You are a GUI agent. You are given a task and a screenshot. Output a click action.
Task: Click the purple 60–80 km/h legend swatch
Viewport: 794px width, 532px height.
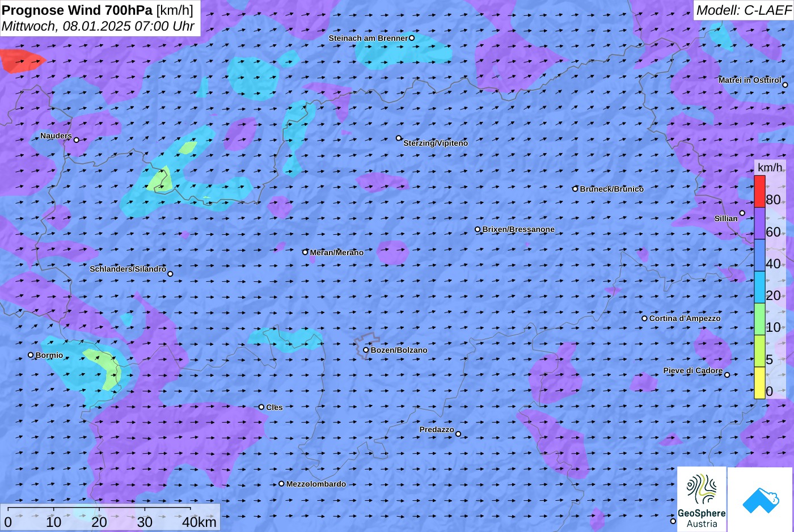pyautogui.click(x=759, y=223)
